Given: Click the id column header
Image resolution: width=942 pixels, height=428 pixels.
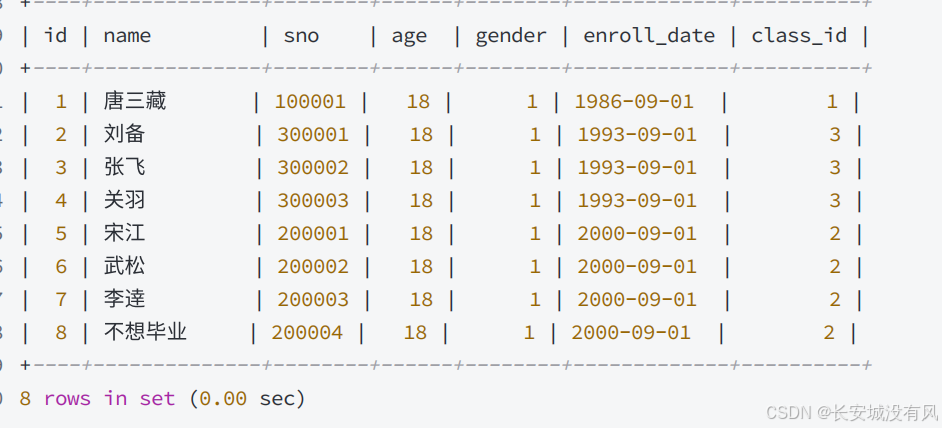Looking at the screenshot, I should point(55,35).
